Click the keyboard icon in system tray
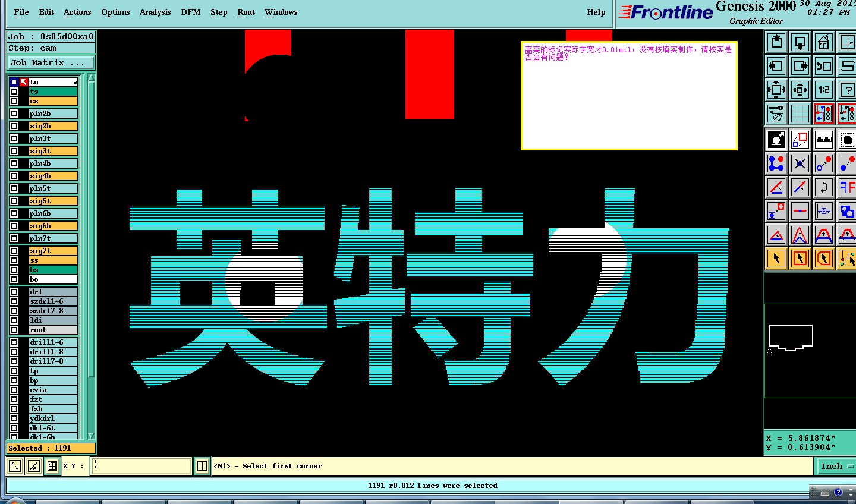 coord(825,493)
